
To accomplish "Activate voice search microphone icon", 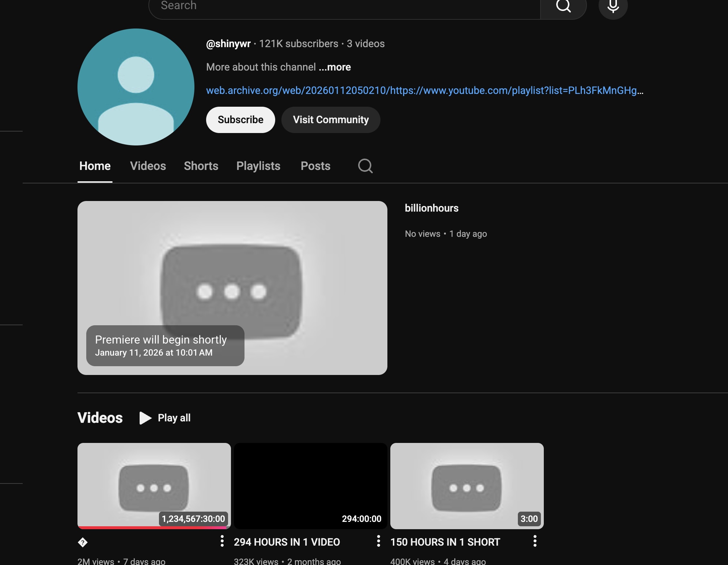I will tap(613, 7).
